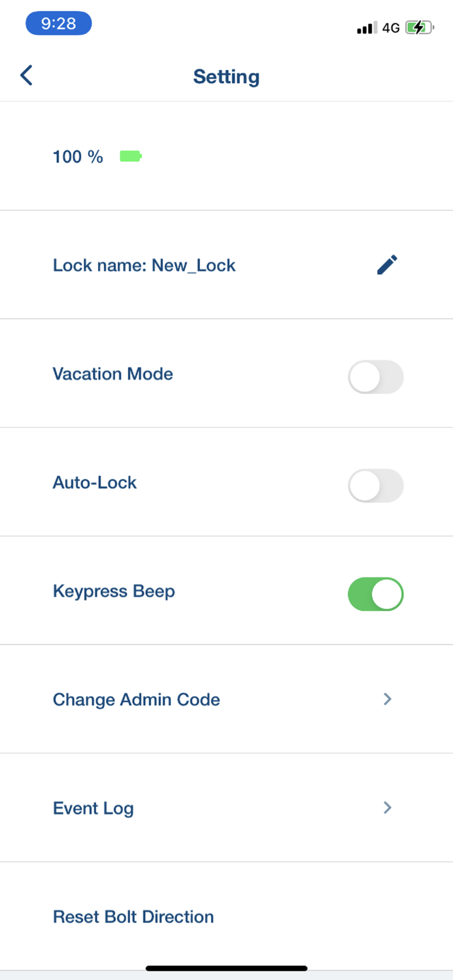This screenshot has height=980, width=453.
Task: Disable Keypress Beep
Action: (375, 594)
